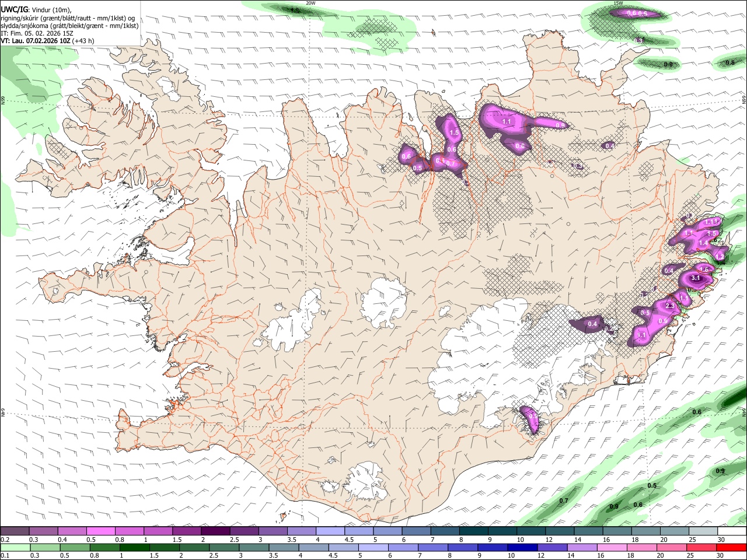This screenshot has height=560, width=747.
Task: Click the dark green 1 swatch in lower legend
Action: tap(134, 547)
